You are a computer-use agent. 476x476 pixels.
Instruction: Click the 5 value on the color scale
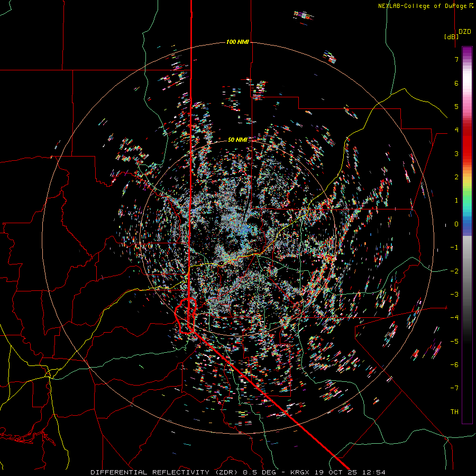[x=456, y=106]
